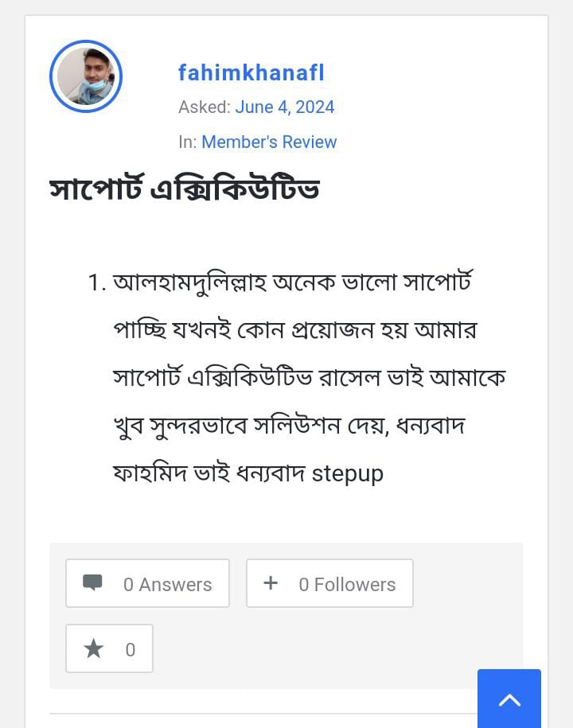Click the "Asked:" label text
This screenshot has height=728, width=573.
[205, 107]
